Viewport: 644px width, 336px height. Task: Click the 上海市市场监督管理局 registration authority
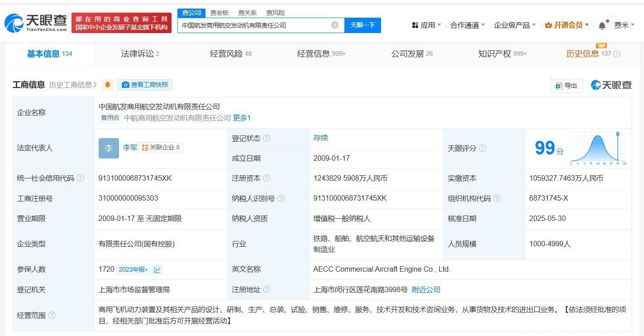134,289
